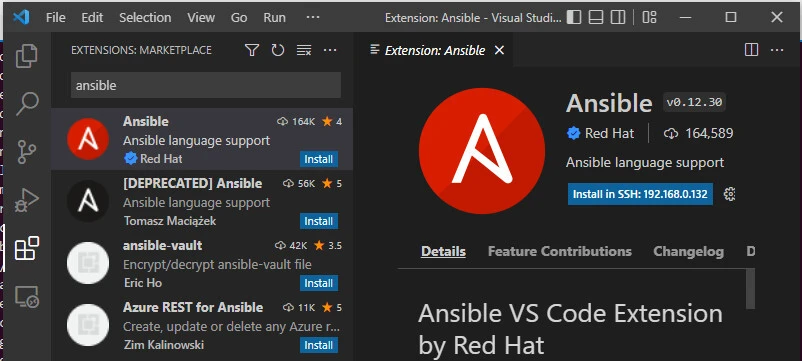Click the v0.12.30 version label
This screenshot has height=361, width=802.
[x=694, y=102]
